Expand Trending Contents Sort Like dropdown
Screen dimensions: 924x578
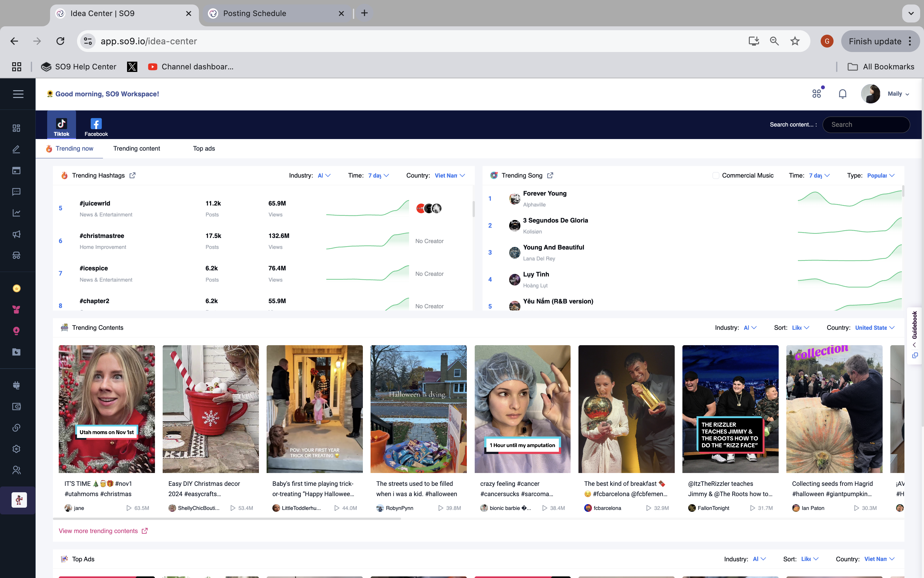801,328
